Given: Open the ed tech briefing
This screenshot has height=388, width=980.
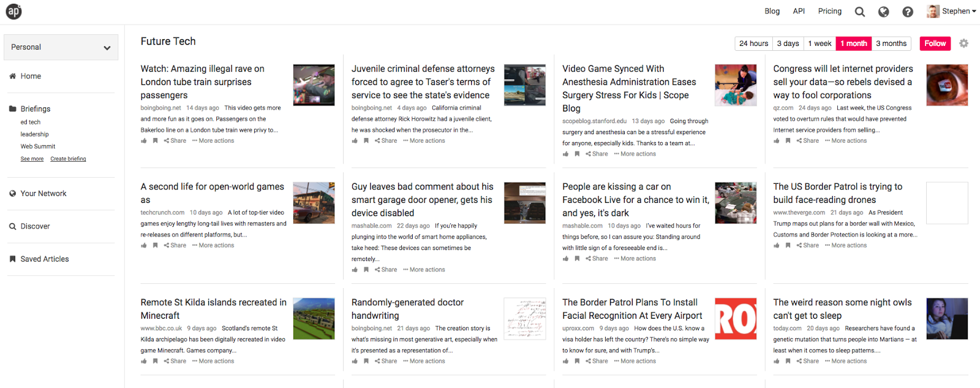Looking at the screenshot, I should tap(30, 122).
